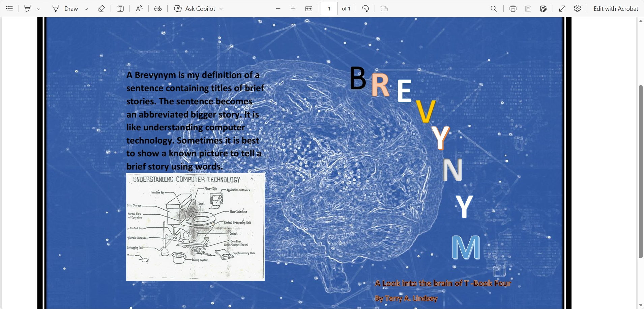Select the Eraser tool
The image size is (644, 309).
(x=101, y=8)
